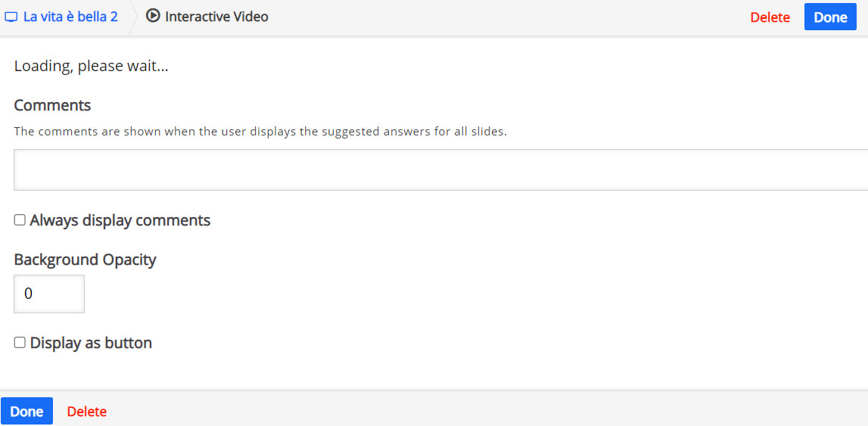Image resolution: width=868 pixels, height=426 pixels.
Task: Click the top Done button
Action: pyautogui.click(x=830, y=17)
